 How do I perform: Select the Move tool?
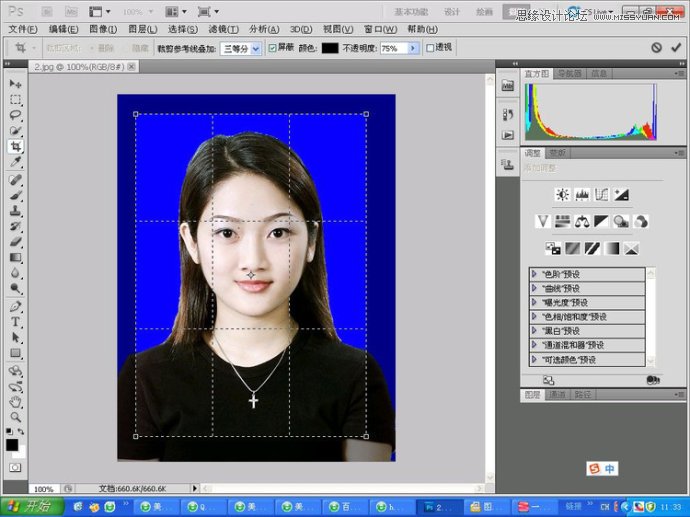(x=16, y=84)
